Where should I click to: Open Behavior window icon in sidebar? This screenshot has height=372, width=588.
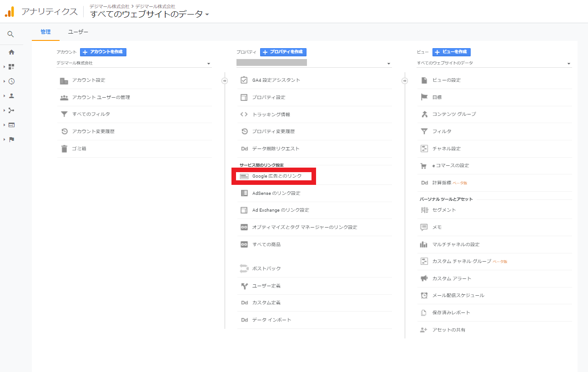tap(11, 125)
